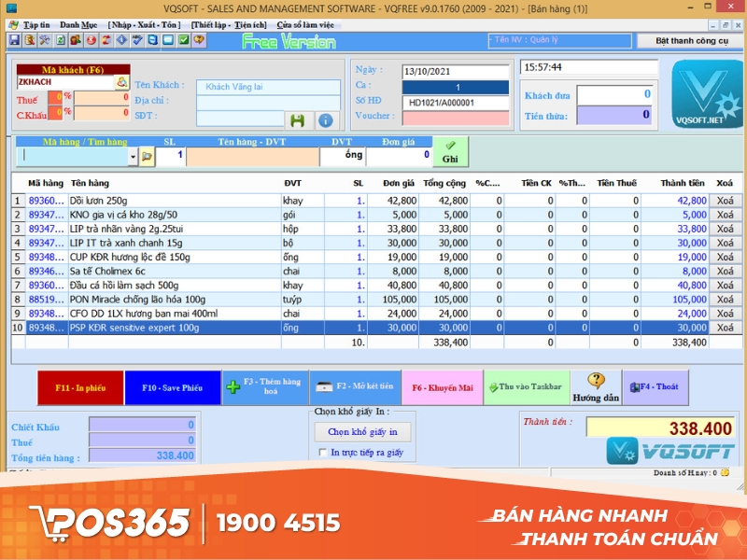Click F3 - Thêm hàng hoá button
Screen dimensions: 747x560
(265, 387)
